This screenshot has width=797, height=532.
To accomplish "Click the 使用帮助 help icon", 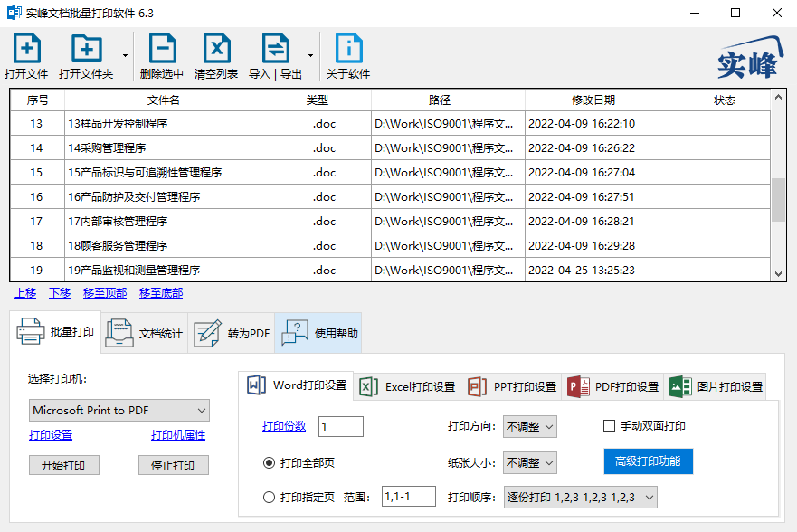I will tap(295, 333).
